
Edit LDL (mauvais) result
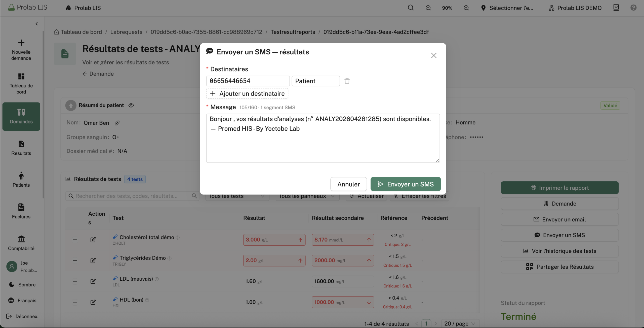click(93, 281)
